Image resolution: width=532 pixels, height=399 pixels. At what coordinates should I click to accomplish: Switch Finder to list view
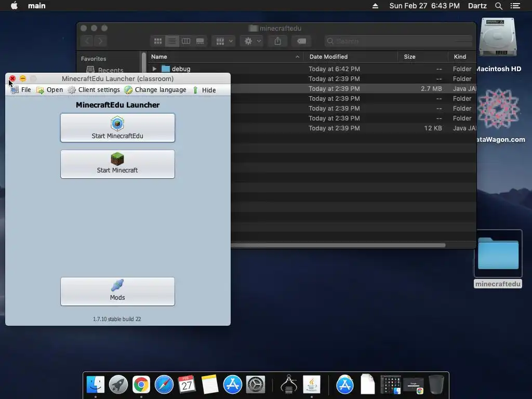tap(172, 42)
